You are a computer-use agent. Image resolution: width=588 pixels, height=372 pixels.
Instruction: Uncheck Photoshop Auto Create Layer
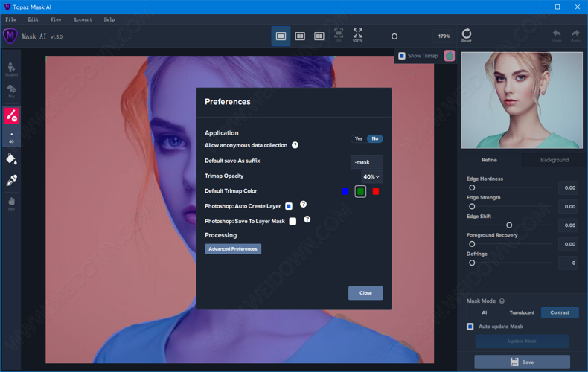(289, 206)
